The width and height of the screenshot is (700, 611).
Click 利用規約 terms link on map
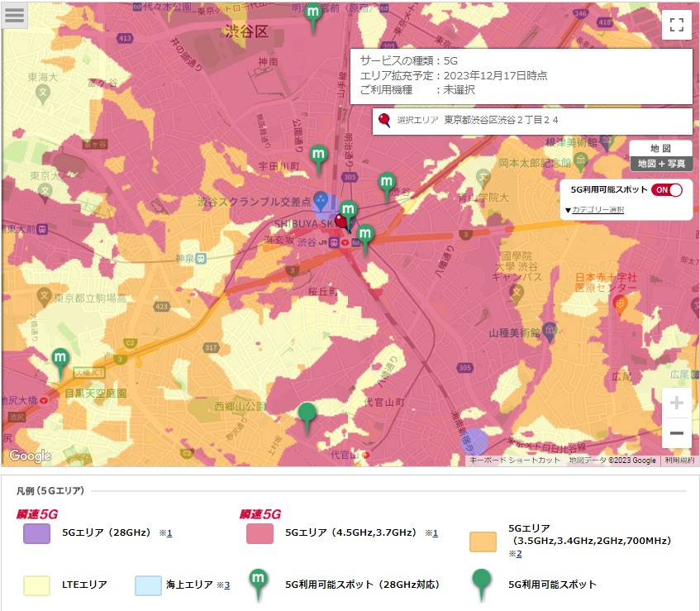pos(679,461)
